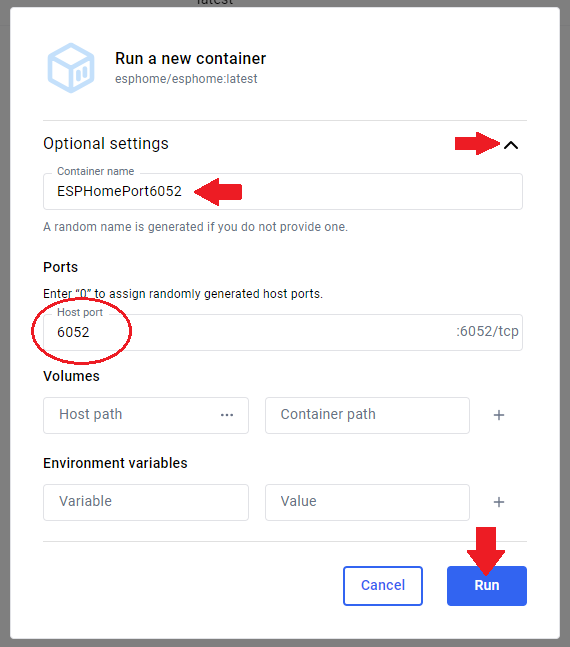Image resolution: width=570 pixels, height=647 pixels.
Task: Click the Host path input field
Action: click(146, 415)
